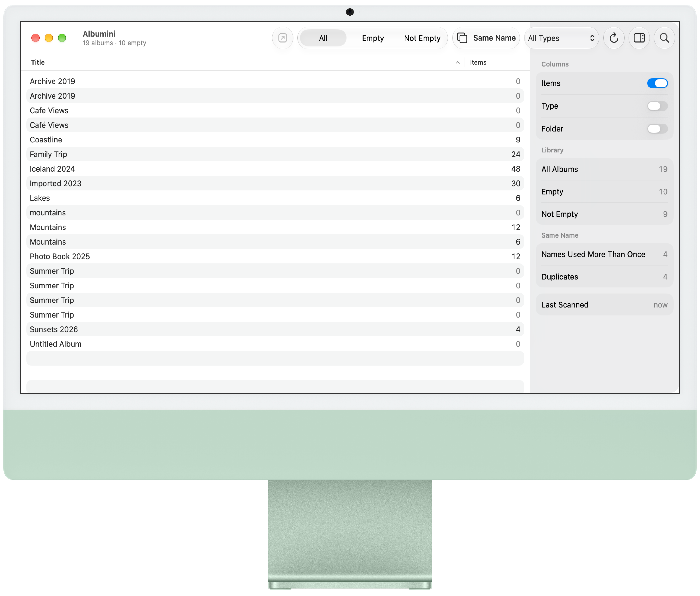
Task: Click the Albumini window title
Action: point(99,34)
